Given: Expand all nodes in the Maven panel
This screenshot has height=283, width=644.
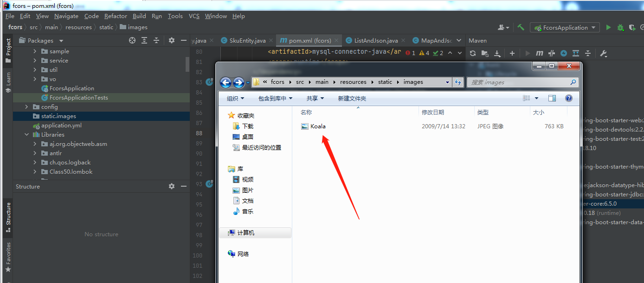Looking at the screenshot, I should point(575,53).
